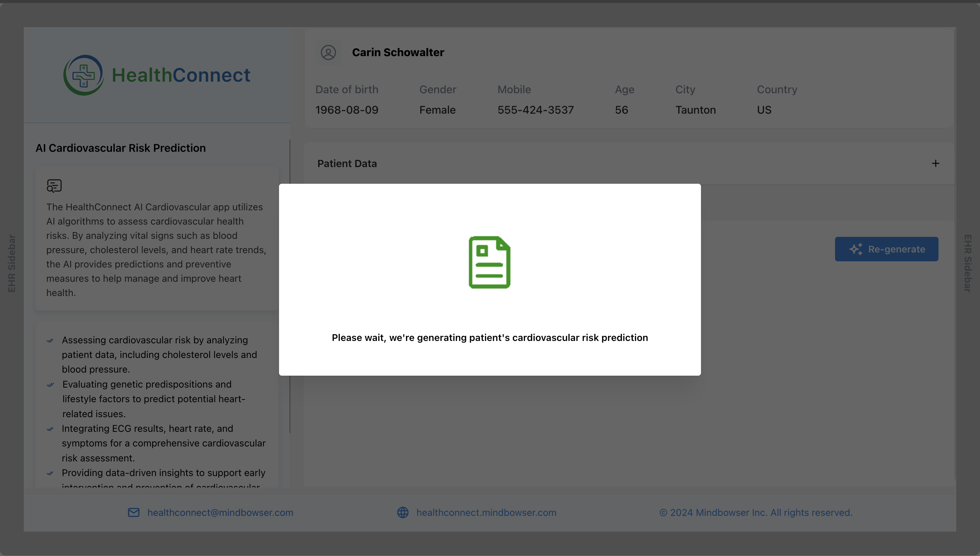Click the email envelope icon in footer
The height and width of the screenshot is (556, 980).
pyautogui.click(x=133, y=512)
